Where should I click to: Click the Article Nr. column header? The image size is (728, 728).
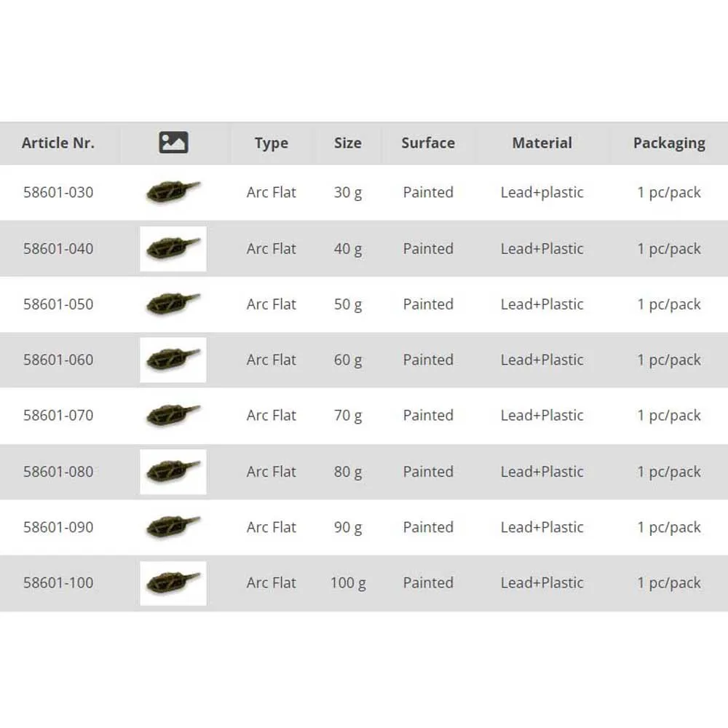(x=58, y=143)
